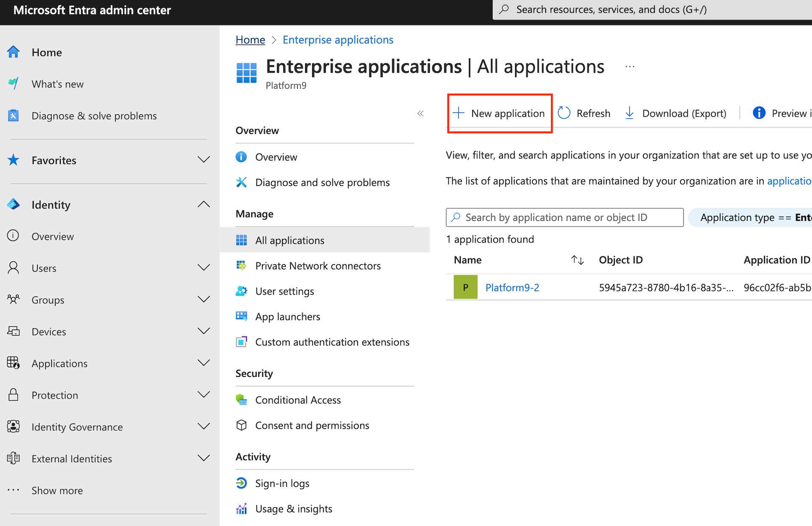The image size is (812, 526).
Task: Click the Download (Export) arrow icon
Action: pos(629,113)
